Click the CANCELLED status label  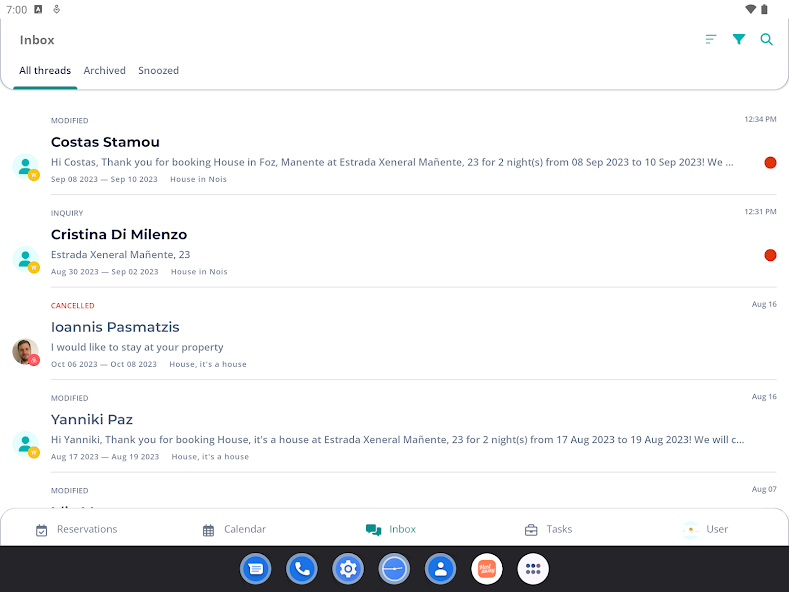(72, 306)
